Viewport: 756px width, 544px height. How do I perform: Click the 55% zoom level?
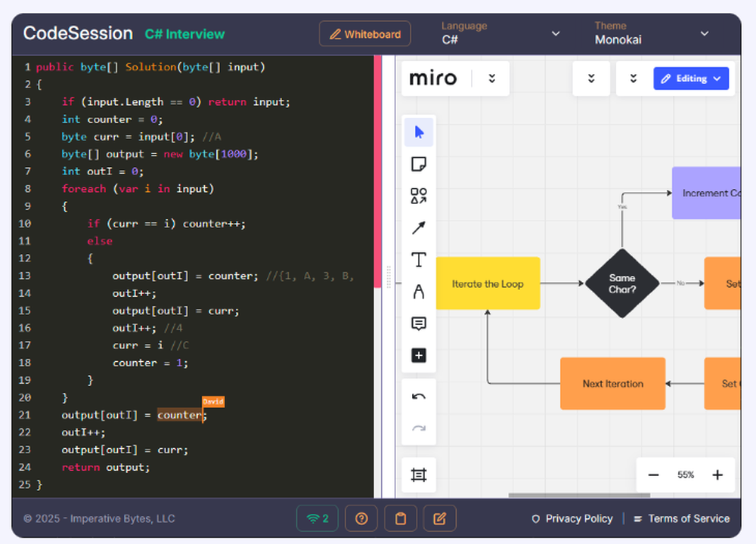coord(686,475)
